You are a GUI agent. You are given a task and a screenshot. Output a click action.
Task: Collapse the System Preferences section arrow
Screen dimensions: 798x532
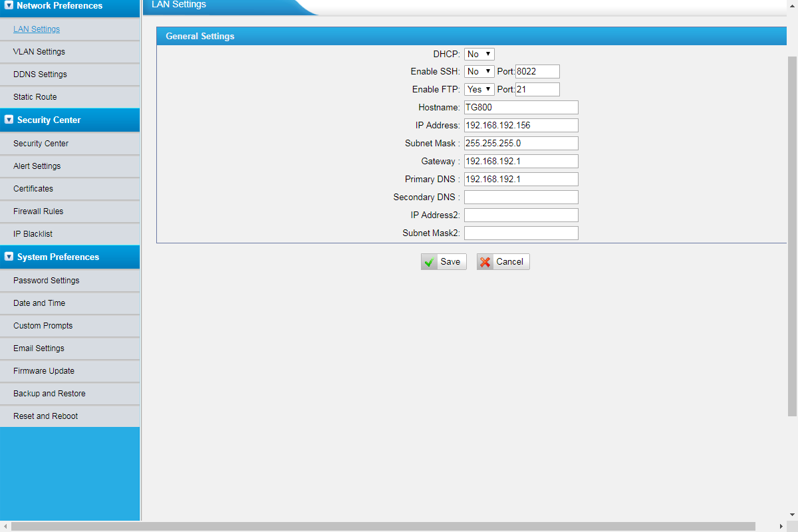9,257
